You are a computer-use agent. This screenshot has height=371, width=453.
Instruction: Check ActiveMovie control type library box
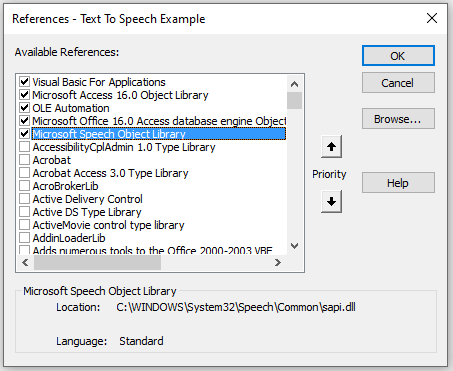point(24,225)
